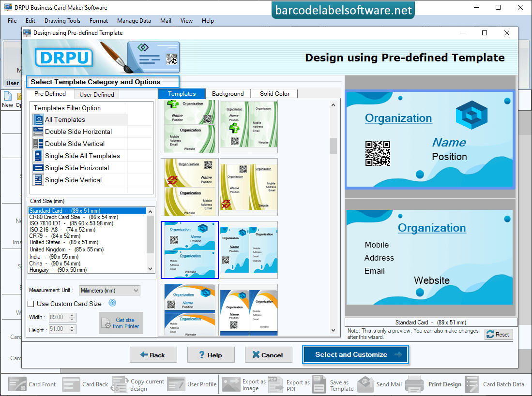Open the Edit menu
Image resolution: width=532 pixels, height=396 pixels.
pos(30,21)
